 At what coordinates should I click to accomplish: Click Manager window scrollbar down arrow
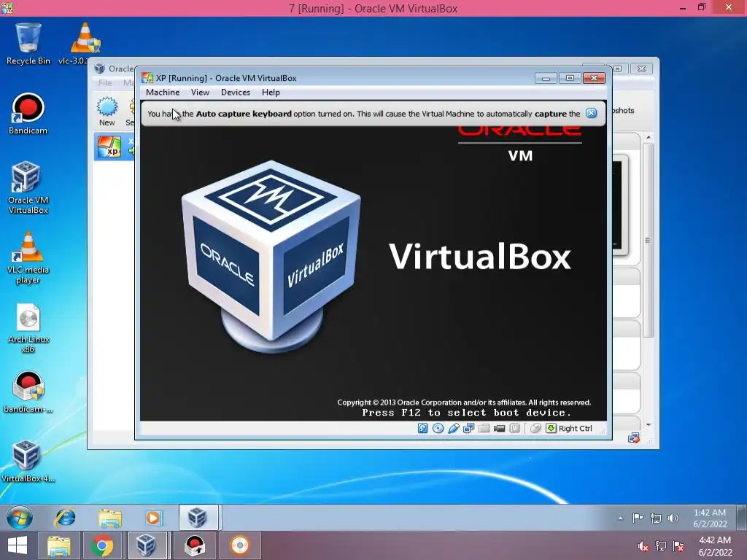point(648,425)
